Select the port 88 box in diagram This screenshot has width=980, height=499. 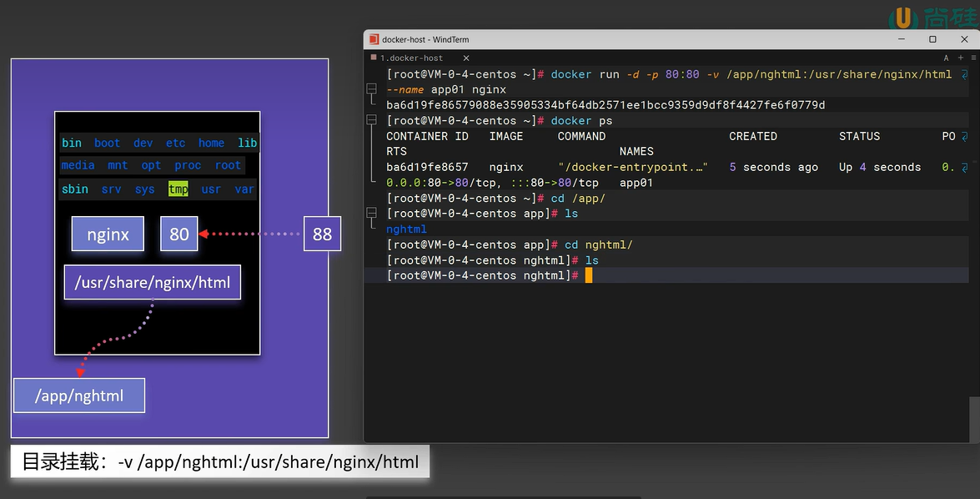pyautogui.click(x=322, y=234)
